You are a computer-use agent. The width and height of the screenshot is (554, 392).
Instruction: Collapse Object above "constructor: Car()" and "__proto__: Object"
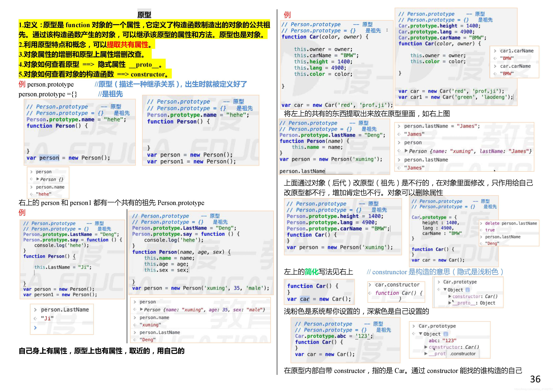click(x=445, y=290)
